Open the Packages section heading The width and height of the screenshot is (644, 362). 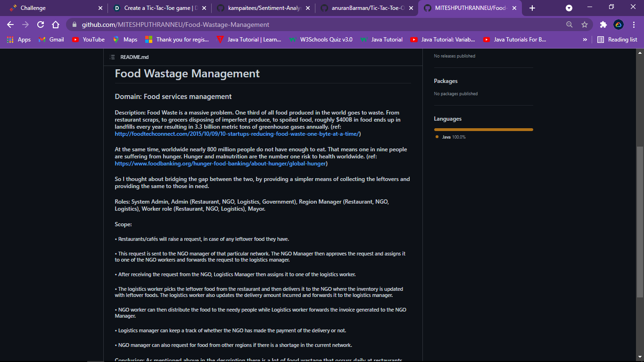click(446, 81)
